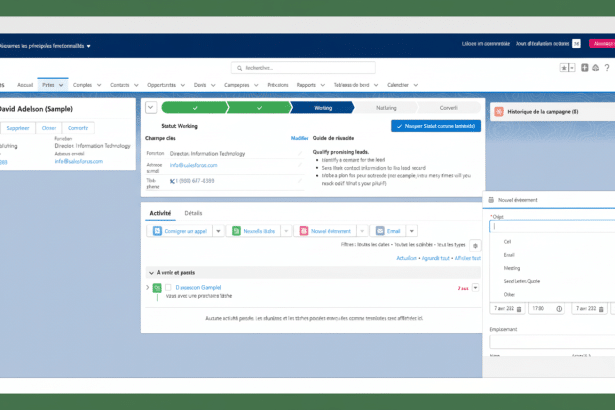
Task: Click the phone icon beside the number
Action: [x=172, y=181]
